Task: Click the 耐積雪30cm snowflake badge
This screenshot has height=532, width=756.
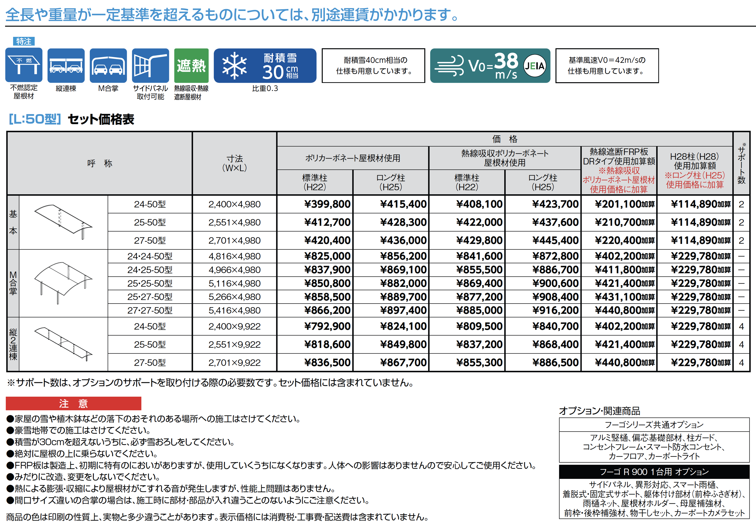Action: tap(265, 65)
